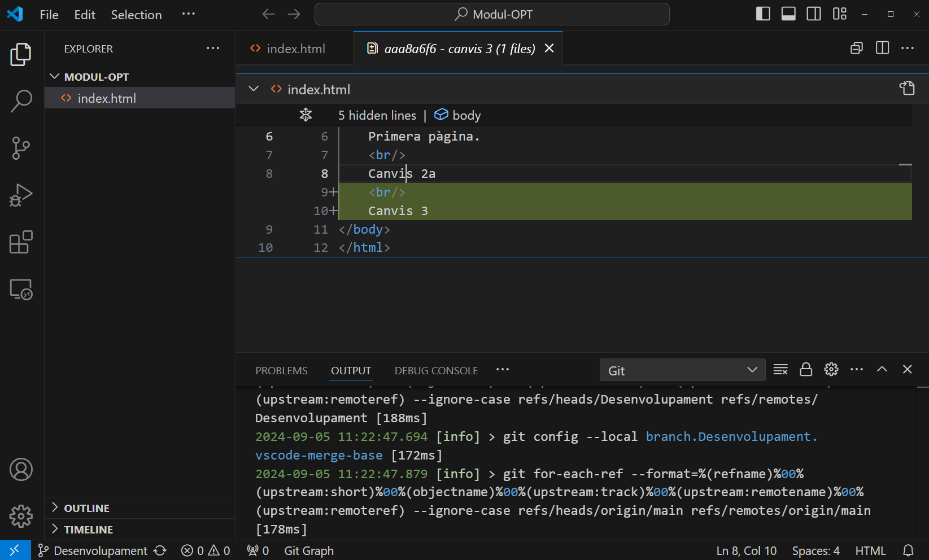Go forward in navigation history
The width and height of the screenshot is (929, 560).
coord(294,14)
